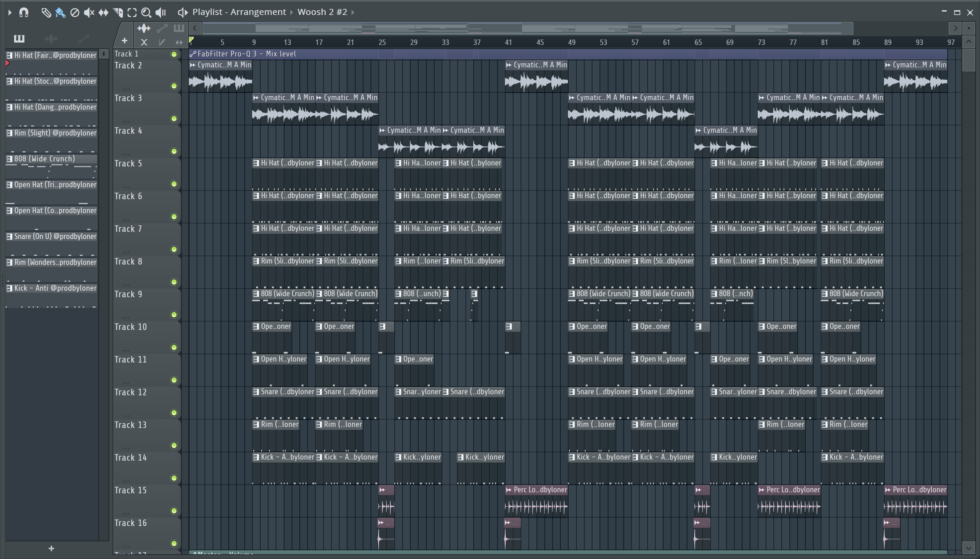
Task: Select the Playback speaker tool
Action: click(161, 12)
